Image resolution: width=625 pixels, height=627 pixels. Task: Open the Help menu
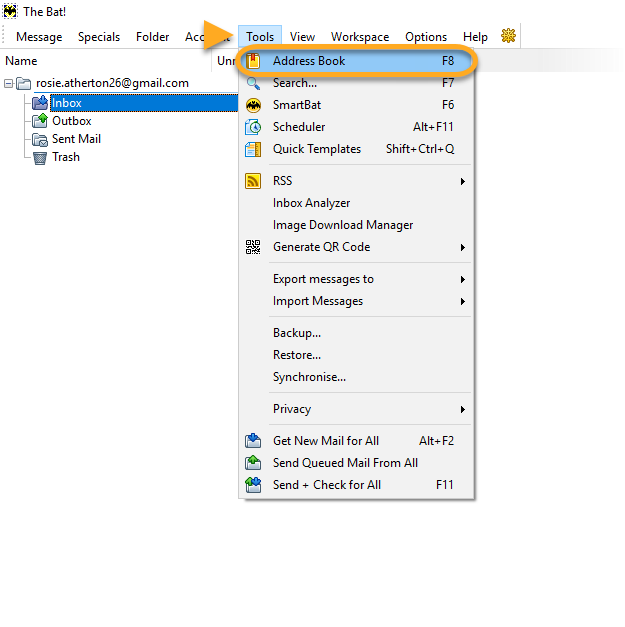pyautogui.click(x=475, y=37)
